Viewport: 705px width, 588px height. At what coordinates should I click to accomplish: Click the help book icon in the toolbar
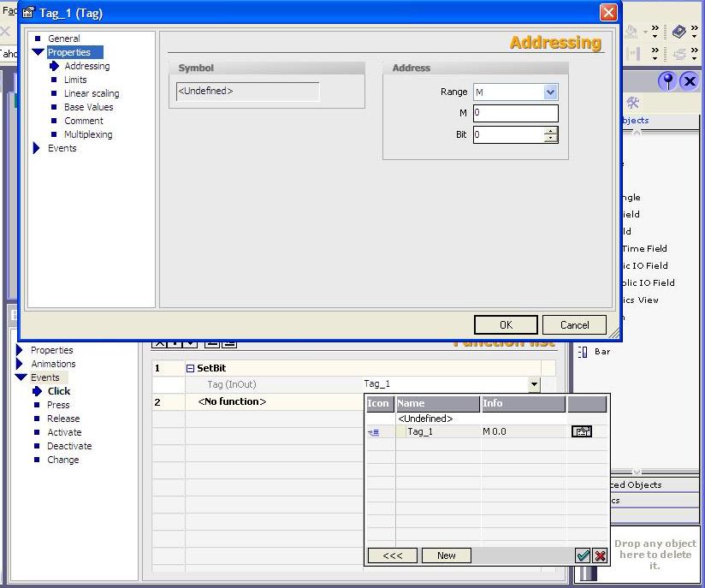pyautogui.click(x=678, y=32)
